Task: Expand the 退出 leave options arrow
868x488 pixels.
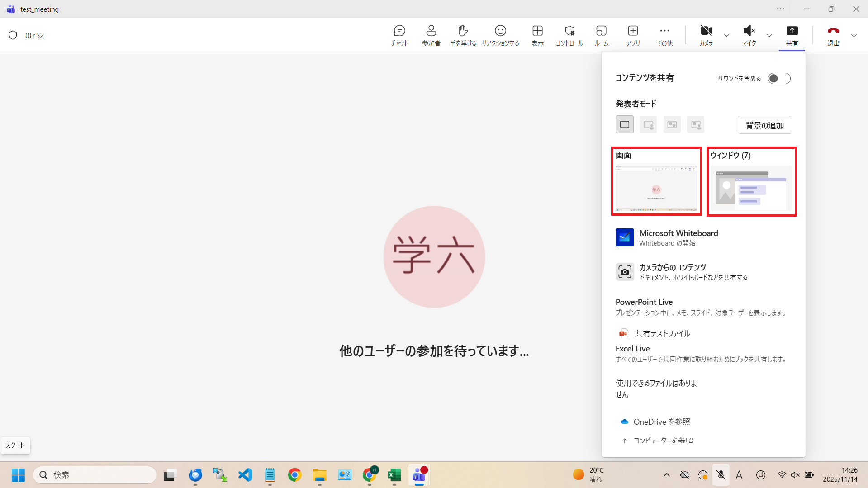Action: (x=854, y=36)
